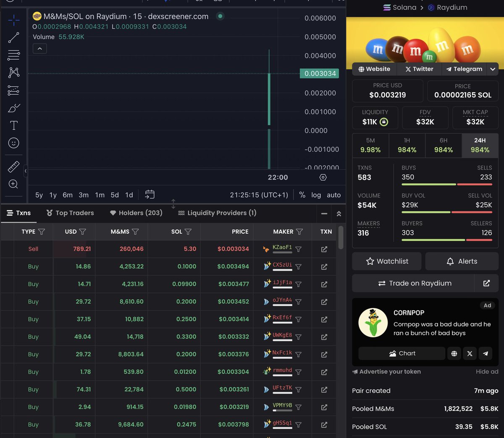Select the ruler measure tool

[x=13, y=167]
